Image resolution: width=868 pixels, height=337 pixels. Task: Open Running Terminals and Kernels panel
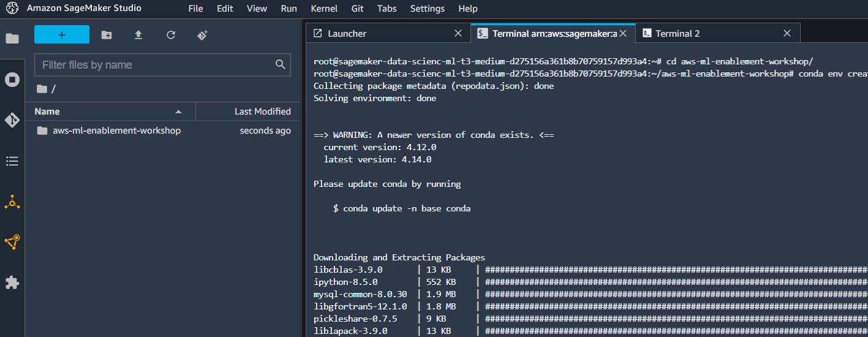click(x=12, y=80)
